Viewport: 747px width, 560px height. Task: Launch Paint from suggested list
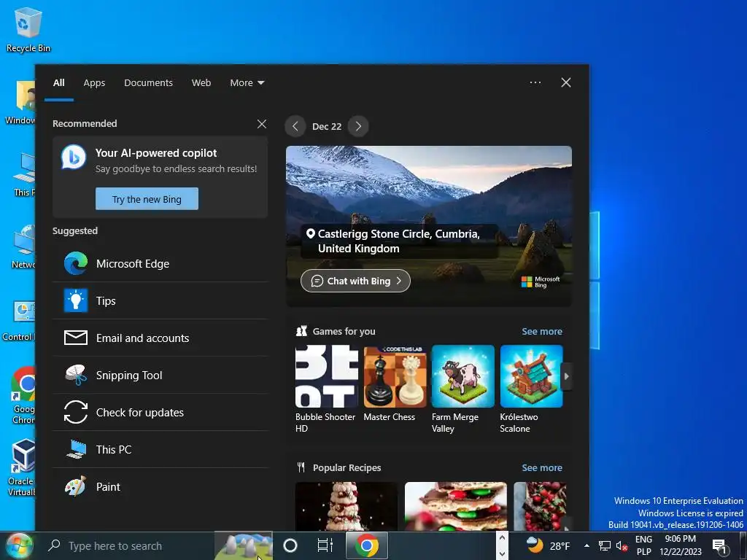(x=160, y=486)
